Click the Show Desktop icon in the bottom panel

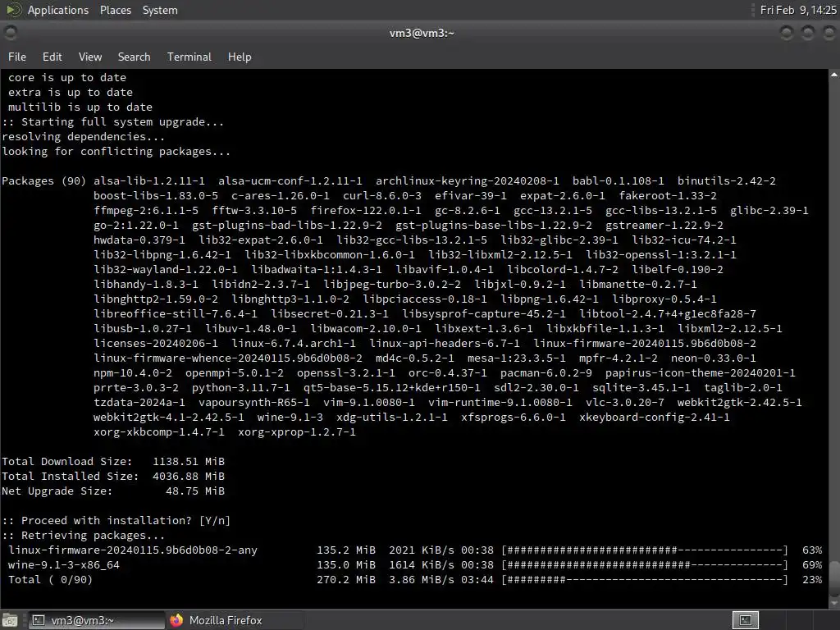pos(10,620)
